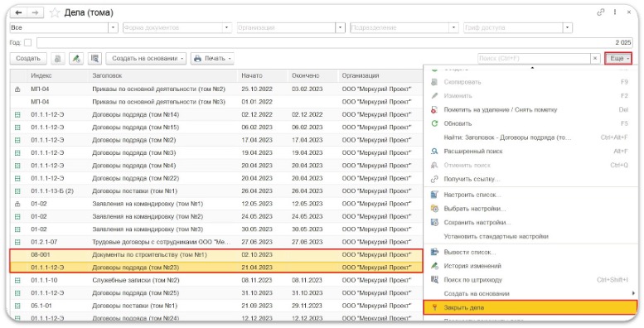Screen dimensions: 644x328
Task: Open the Подразделение filter dropdown
Action: coord(453,28)
